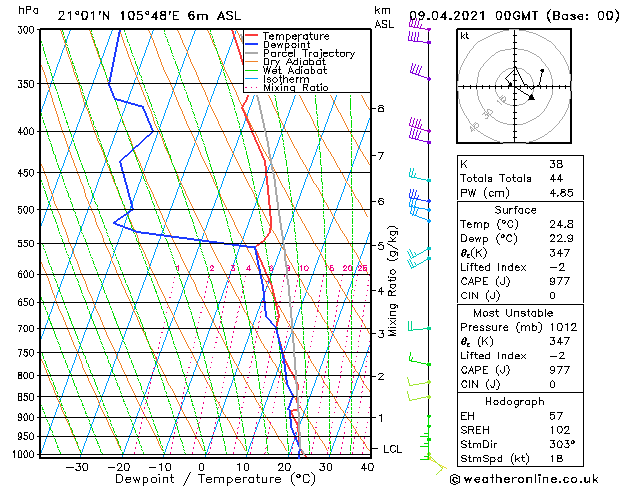Select the PW (cm) value 4.85
This screenshot has height=486, width=629.
pyautogui.click(x=561, y=193)
